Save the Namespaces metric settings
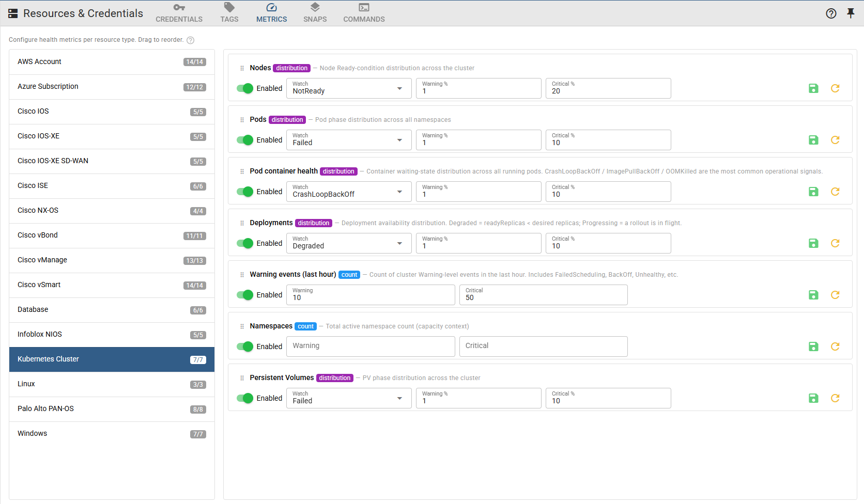This screenshot has width=864, height=504. click(813, 346)
